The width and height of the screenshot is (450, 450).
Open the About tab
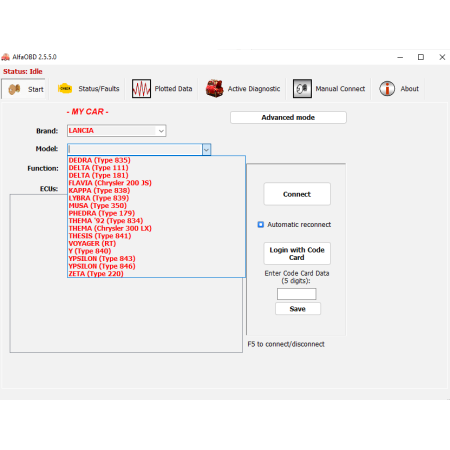pyautogui.click(x=399, y=89)
